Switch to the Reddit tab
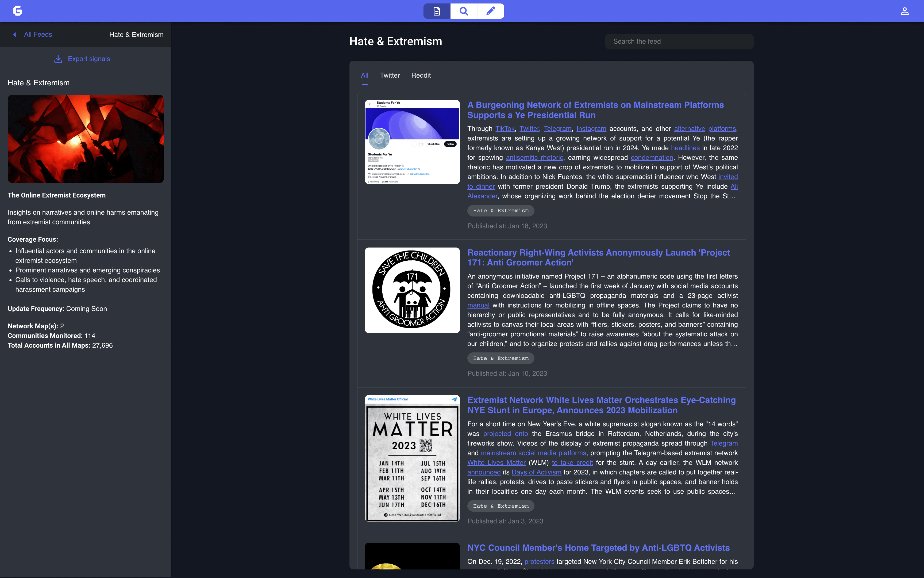 pos(421,75)
